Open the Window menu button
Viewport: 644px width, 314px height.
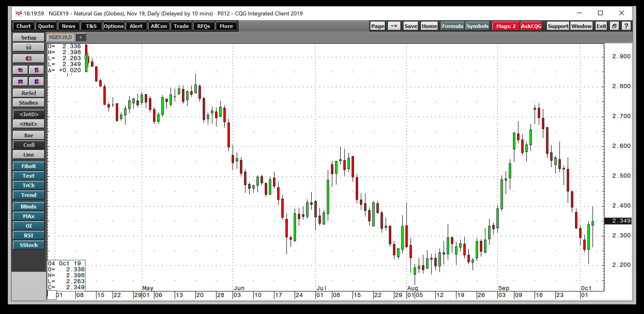[581, 26]
